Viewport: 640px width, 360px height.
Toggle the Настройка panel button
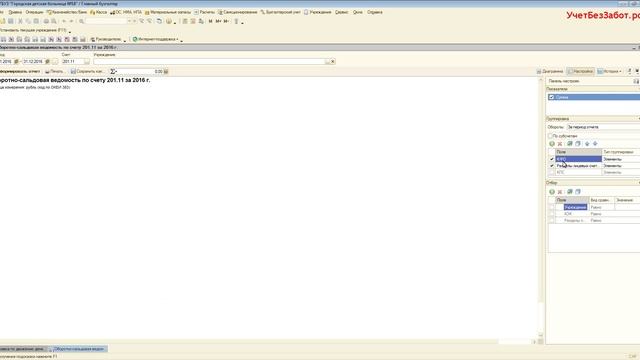point(580,71)
